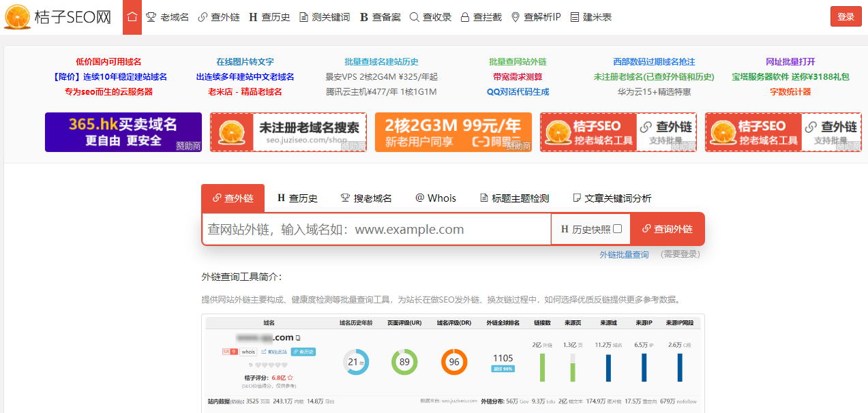Open the Whois tab
The height and width of the screenshot is (413, 868).
tap(436, 198)
